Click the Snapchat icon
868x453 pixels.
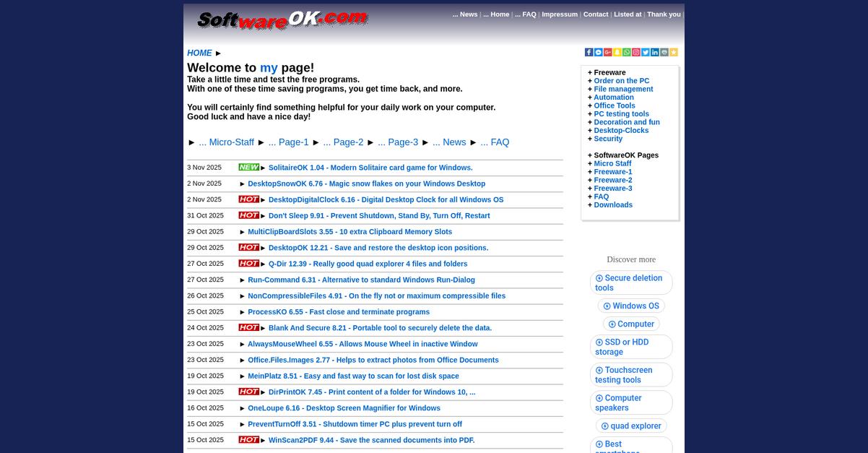point(617,52)
